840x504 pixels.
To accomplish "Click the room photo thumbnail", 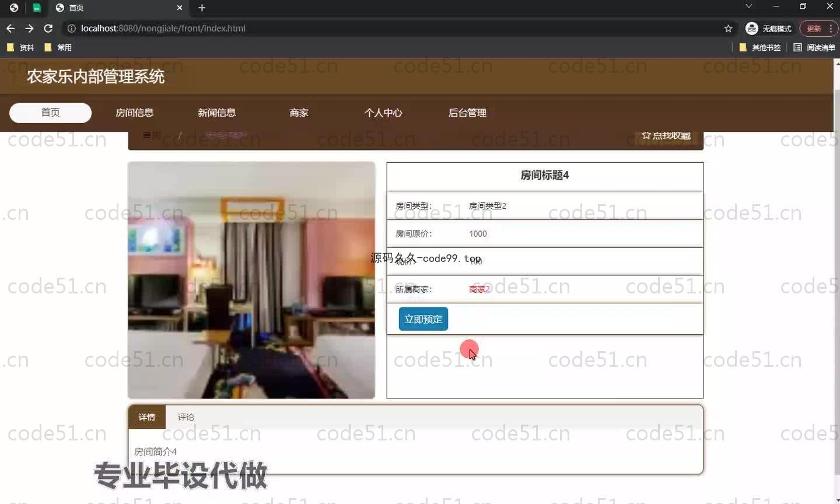I will coord(251,280).
